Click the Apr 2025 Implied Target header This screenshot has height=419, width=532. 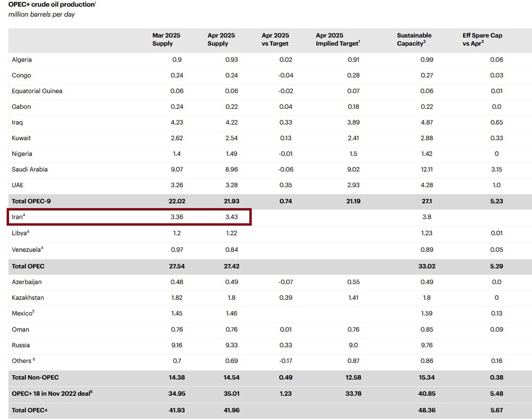pos(337,39)
